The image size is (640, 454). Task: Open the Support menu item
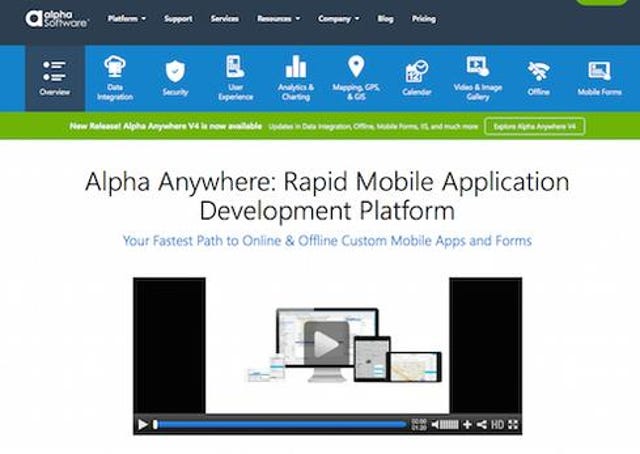178,19
